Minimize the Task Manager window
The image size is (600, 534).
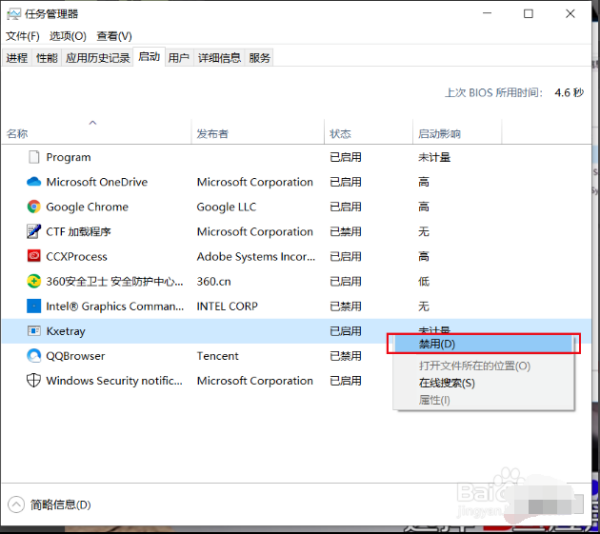click(x=487, y=13)
